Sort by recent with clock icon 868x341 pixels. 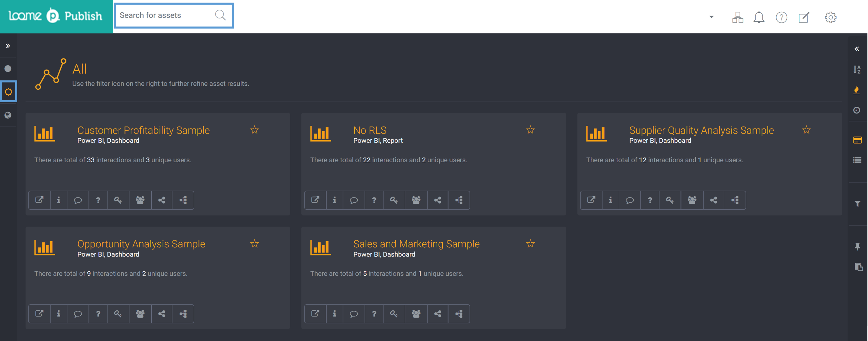tap(856, 110)
